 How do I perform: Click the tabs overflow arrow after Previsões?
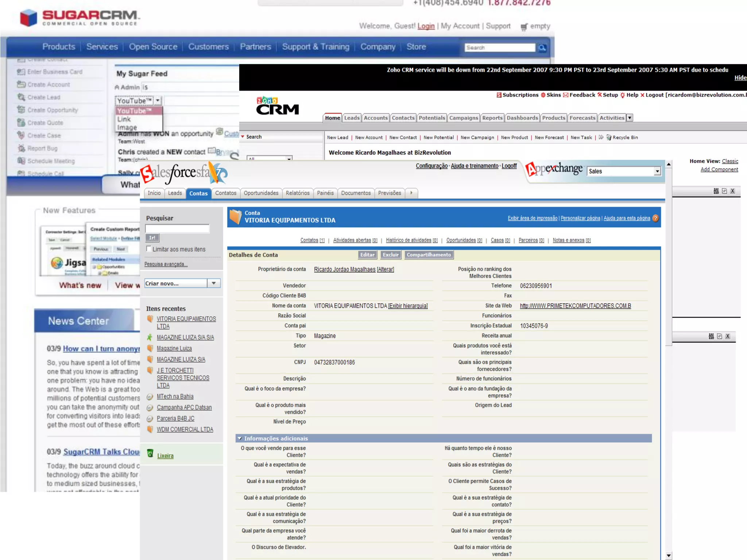pyautogui.click(x=411, y=193)
